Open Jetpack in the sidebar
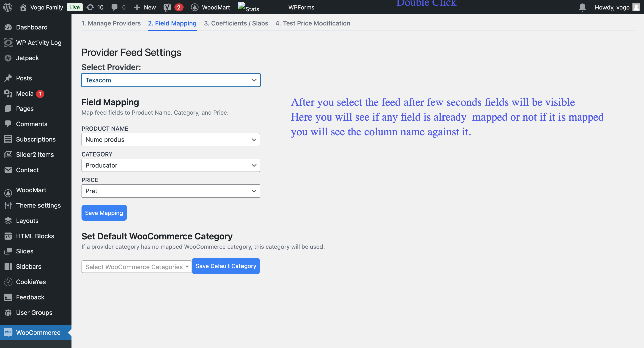This screenshot has width=644, height=348. click(x=27, y=58)
